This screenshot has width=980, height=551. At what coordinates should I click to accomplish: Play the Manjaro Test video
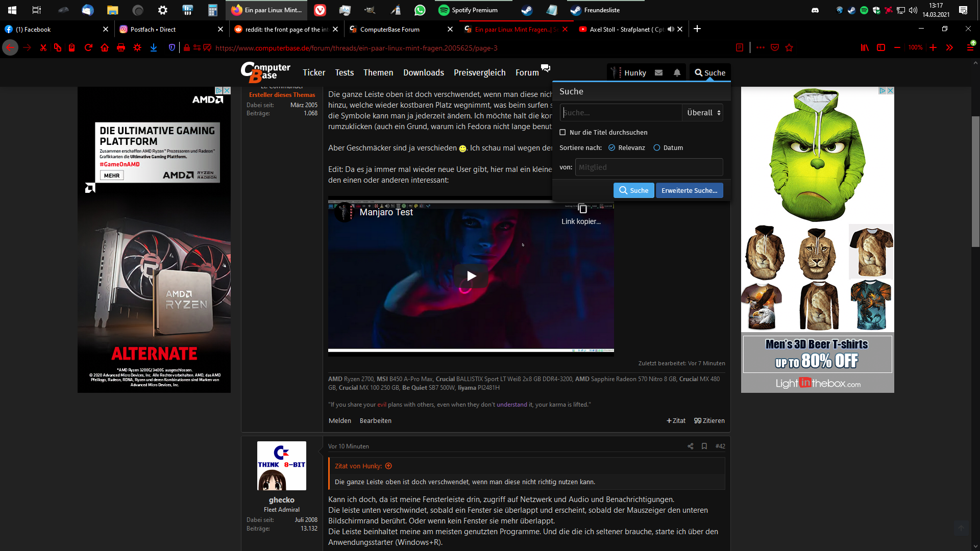pyautogui.click(x=471, y=276)
